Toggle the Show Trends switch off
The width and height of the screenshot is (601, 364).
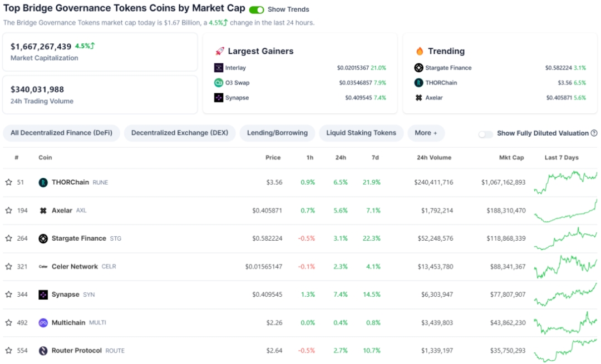257,9
